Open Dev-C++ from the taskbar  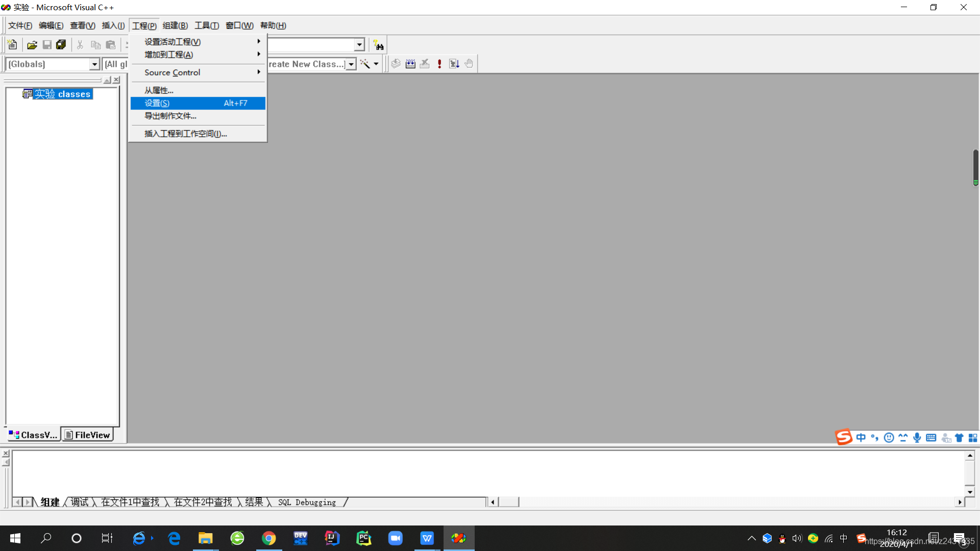click(301, 538)
